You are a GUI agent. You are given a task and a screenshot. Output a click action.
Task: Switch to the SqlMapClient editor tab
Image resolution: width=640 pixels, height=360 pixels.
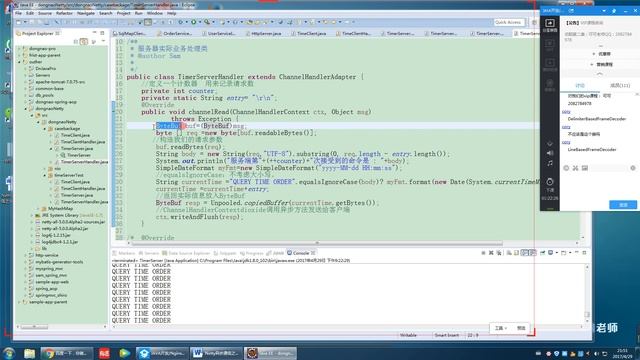click(x=130, y=33)
